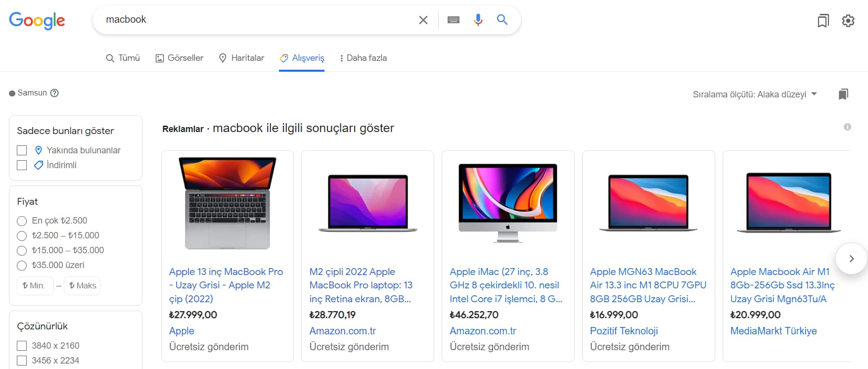Open Apple 13 inç MacBook Pro Uzay Grisi link

tap(226, 285)
